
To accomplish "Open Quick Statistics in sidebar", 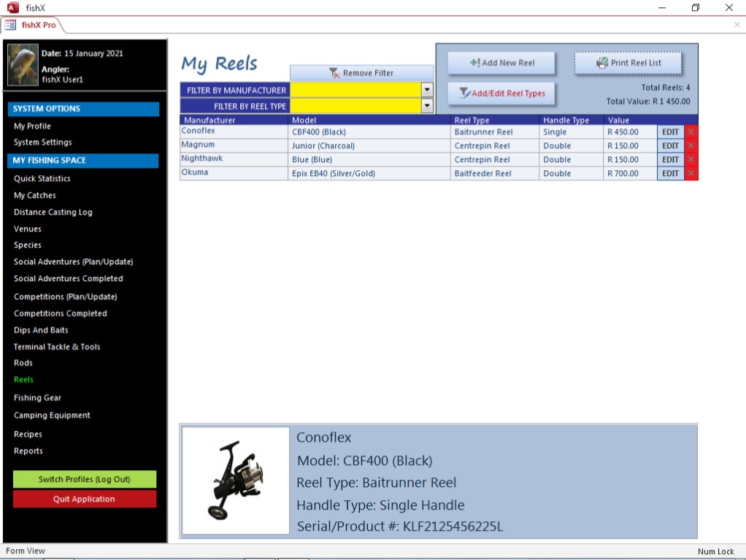I will (42, 179).
